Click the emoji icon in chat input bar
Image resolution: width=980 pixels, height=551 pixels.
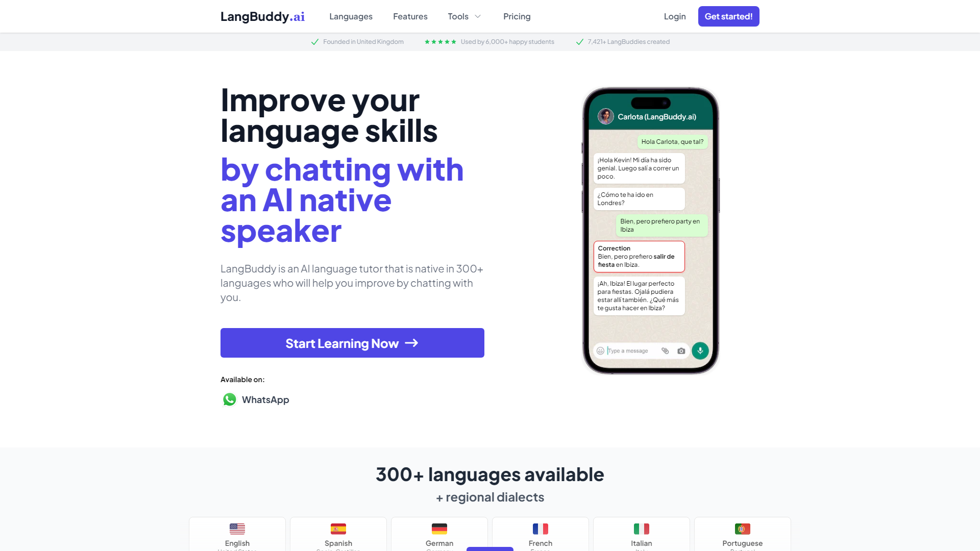coord(600,350)
